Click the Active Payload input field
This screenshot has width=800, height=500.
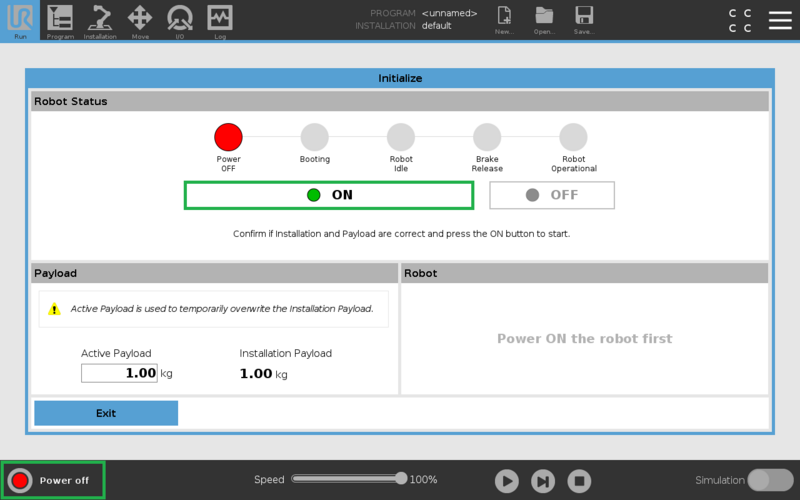119,373
